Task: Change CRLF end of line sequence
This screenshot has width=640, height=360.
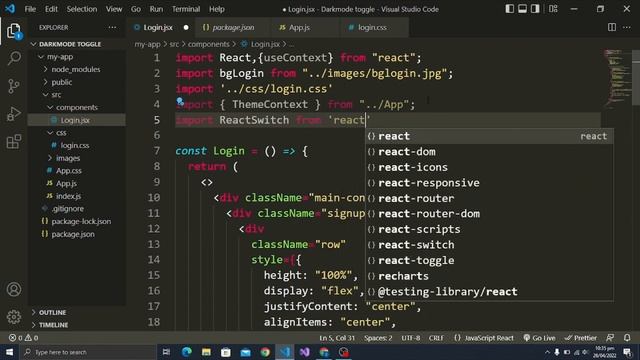Action: (436, 338)
